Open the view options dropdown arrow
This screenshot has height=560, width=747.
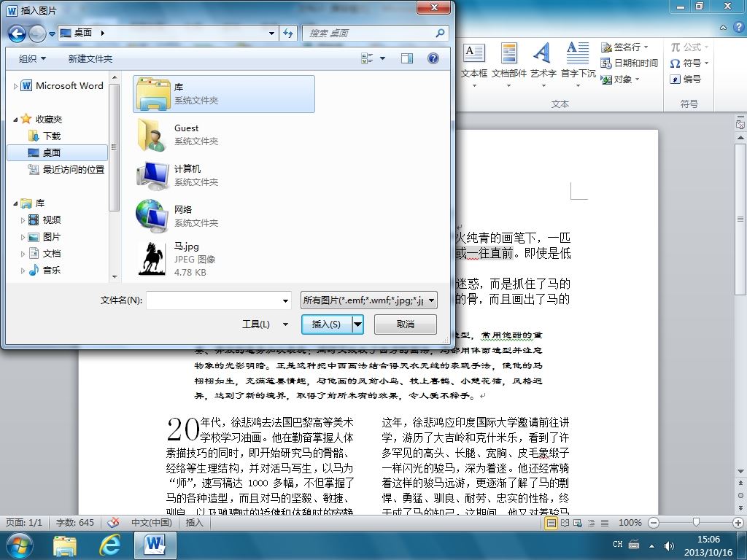pyautogui.click(x=382, y=58)
